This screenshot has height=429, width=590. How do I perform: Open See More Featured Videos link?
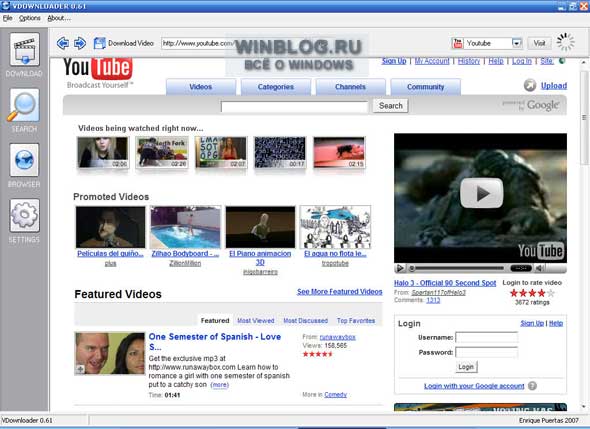[339, 292]
